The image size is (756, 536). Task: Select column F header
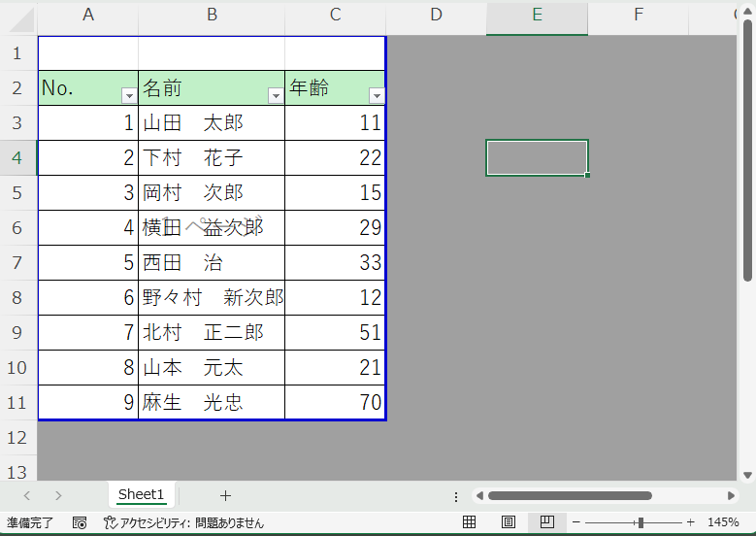(x=639, y=15)
